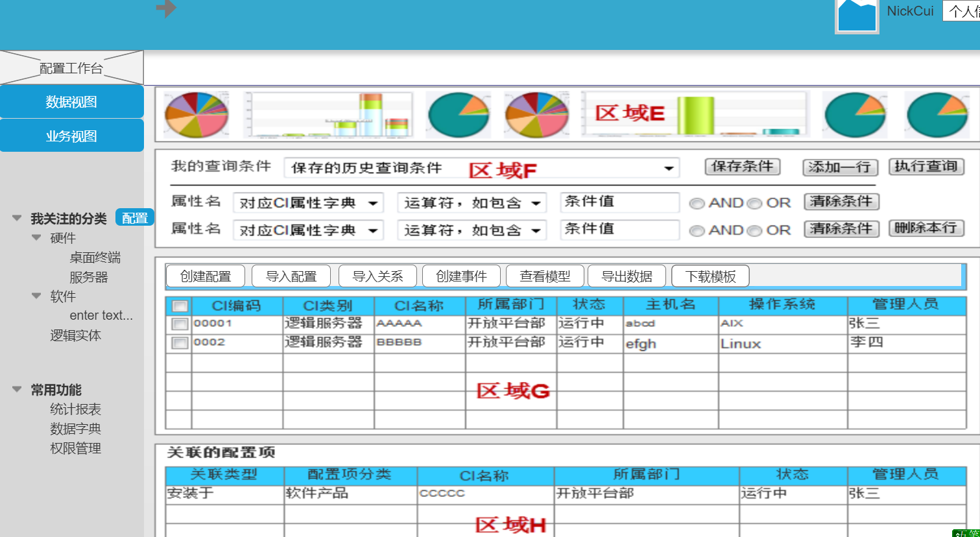Select 服务器 in the tree
Image resolution: width=980 pixels, height=537 pixels.
point(89,277)
